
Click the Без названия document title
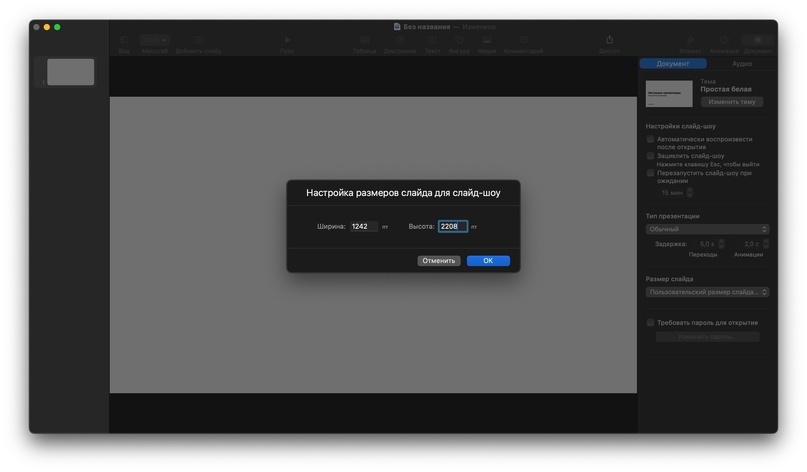coord(427,27)
